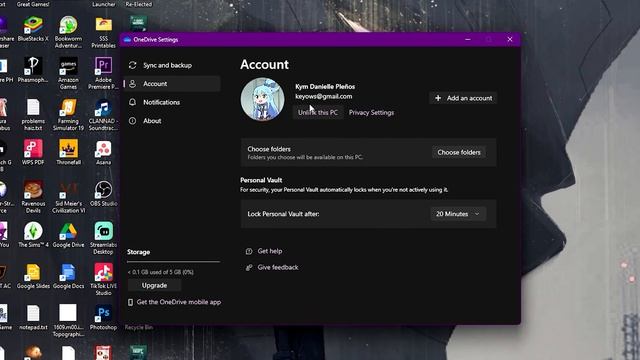Open WPS PDF desktop icon
Image resolution: width=640 pixels, height=360 pixels.
[x=33, y=153]
